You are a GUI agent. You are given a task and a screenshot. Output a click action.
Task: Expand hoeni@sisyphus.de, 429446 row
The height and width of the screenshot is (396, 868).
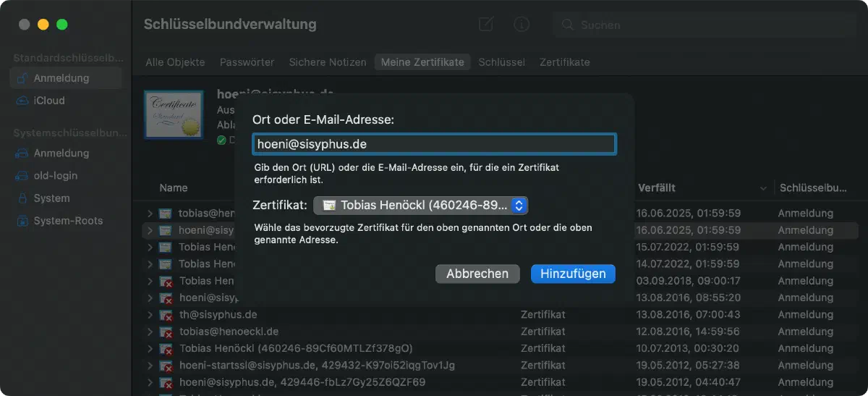[x=150, y=382]
